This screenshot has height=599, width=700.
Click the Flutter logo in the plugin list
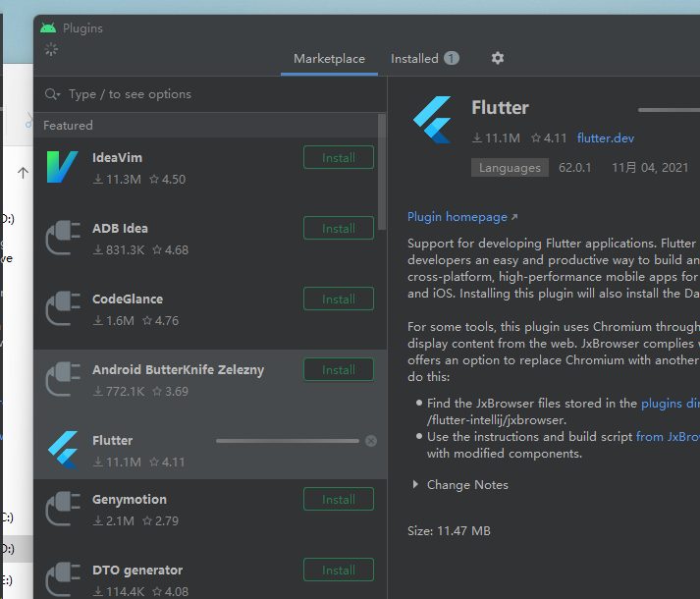63,450
